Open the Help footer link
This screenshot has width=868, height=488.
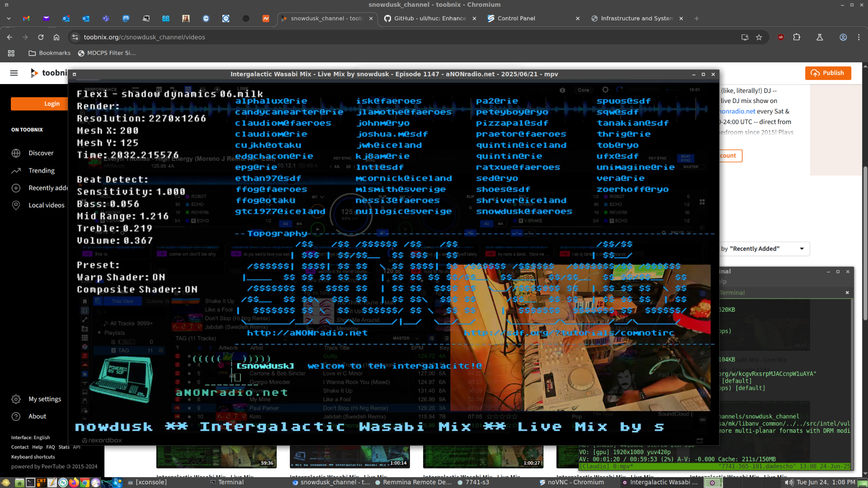[x=37, y=447]
